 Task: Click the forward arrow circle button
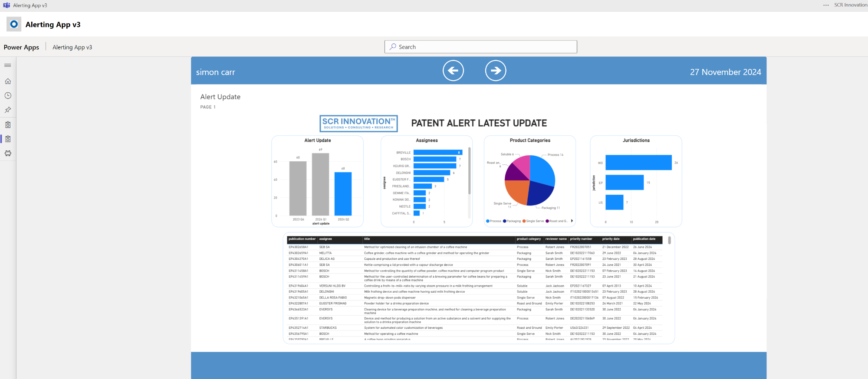[496, 71]
